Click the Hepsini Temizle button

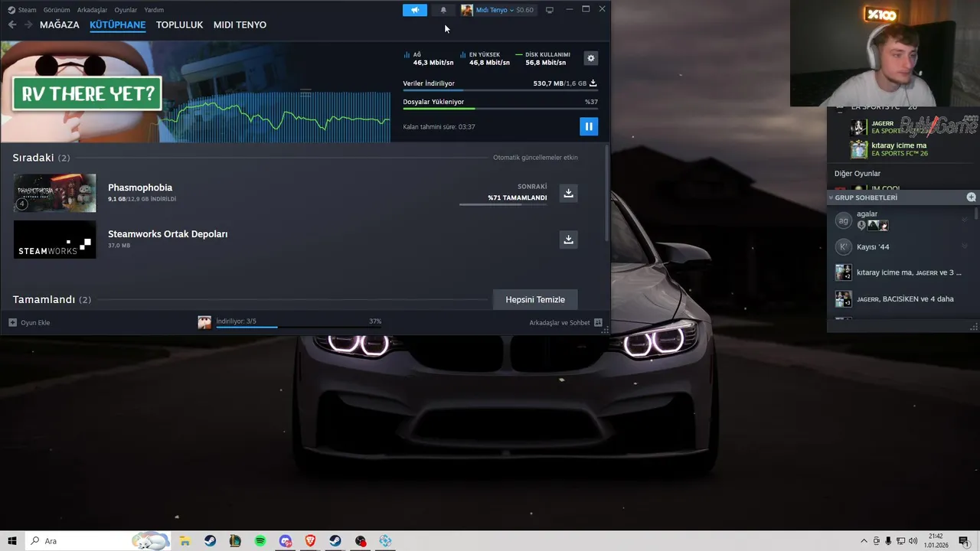click(x=535, y=299)
